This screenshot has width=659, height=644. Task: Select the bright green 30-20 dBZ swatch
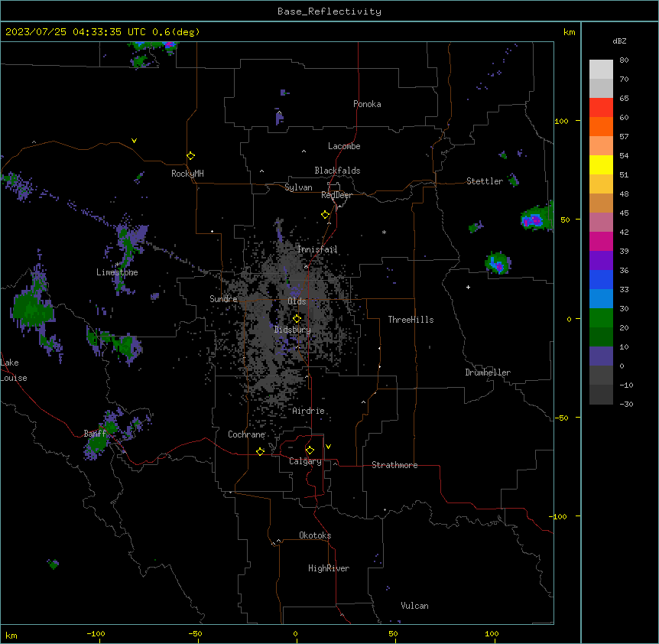601,318
